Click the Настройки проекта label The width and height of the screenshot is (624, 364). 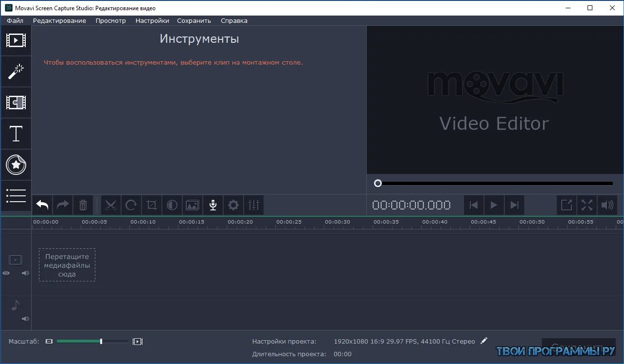point(284,342)
